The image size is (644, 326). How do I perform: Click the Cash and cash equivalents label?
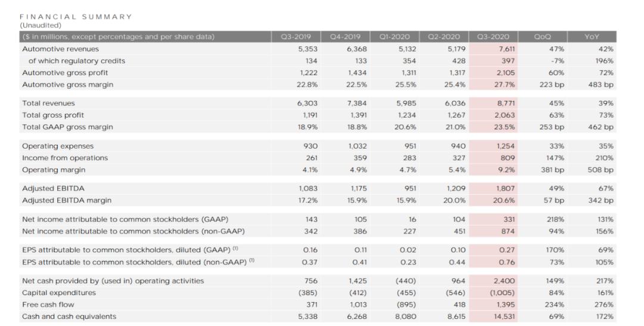69,316
